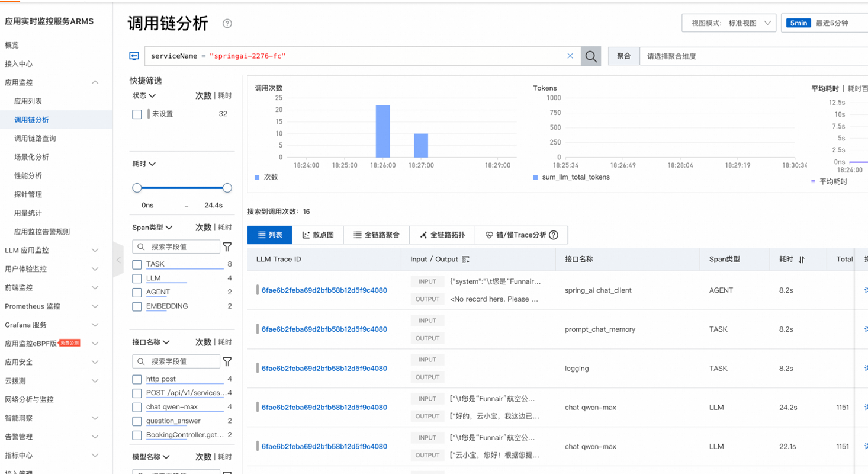The width and height of the screenshot is (868, 474).
Task: Enable the TASK span type checkbox
Action: 137,265
